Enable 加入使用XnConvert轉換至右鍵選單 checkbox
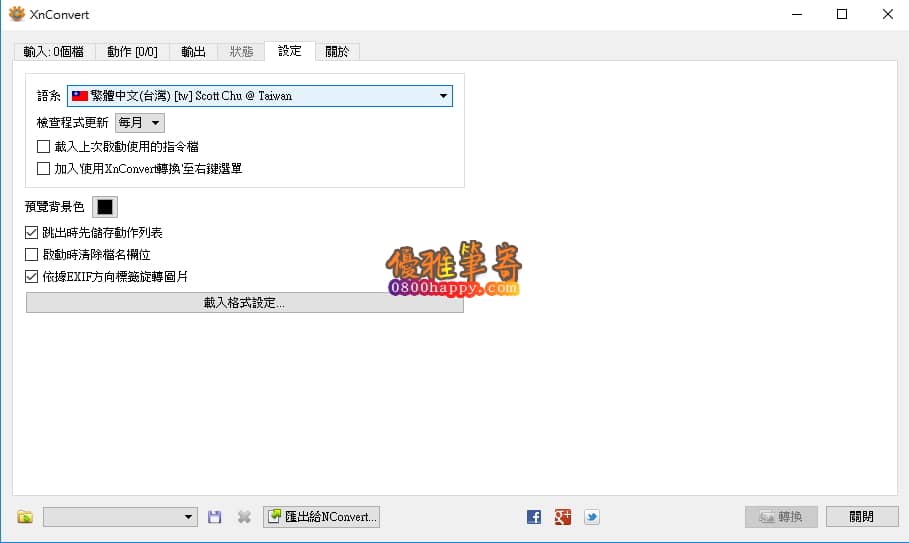This screenshot has width=909, height=543. 43,169
